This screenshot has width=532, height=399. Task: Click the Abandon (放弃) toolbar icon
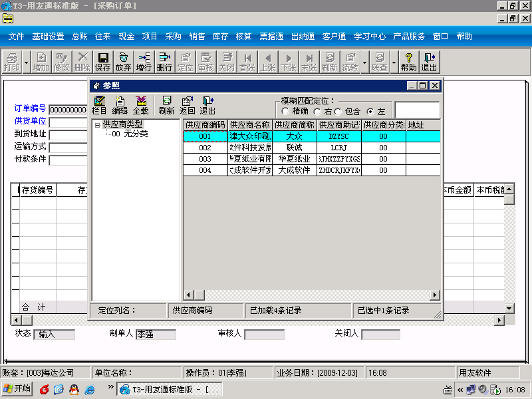tap(123, 62)
